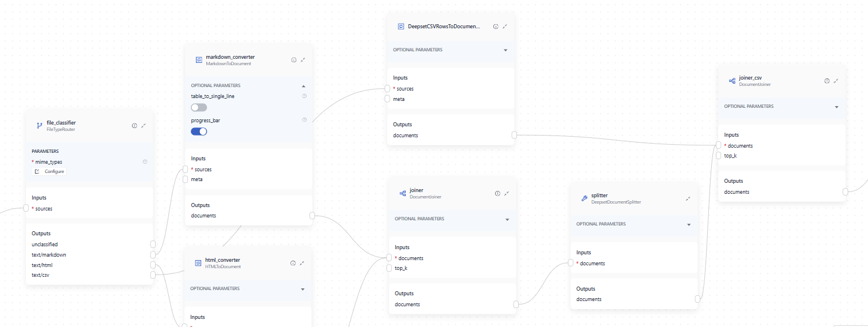Click info icon on DeepsetCSVRowsToDocuments node

tap(496, 27)
